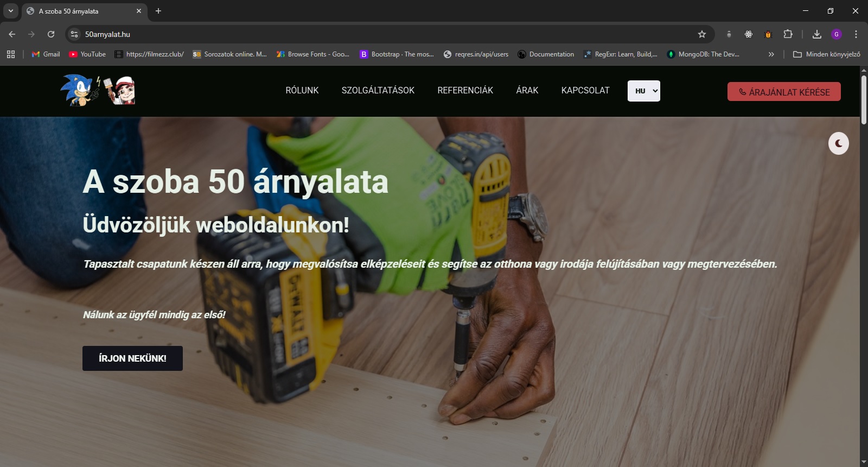Click the scrollbar down arrow

click(864, 462)
